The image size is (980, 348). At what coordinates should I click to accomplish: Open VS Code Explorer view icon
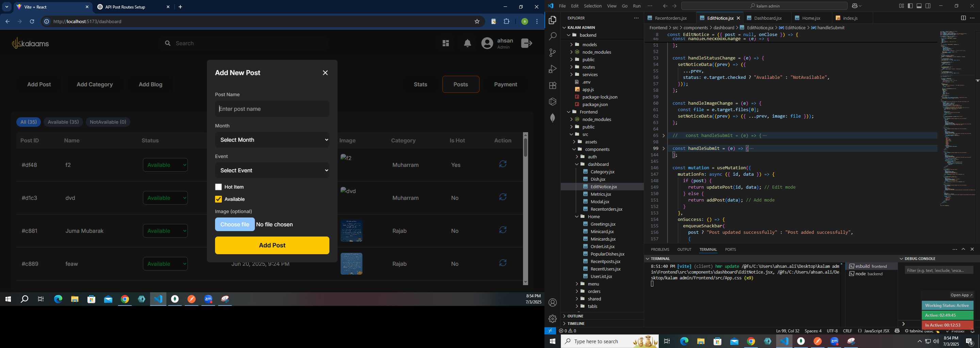552,20
